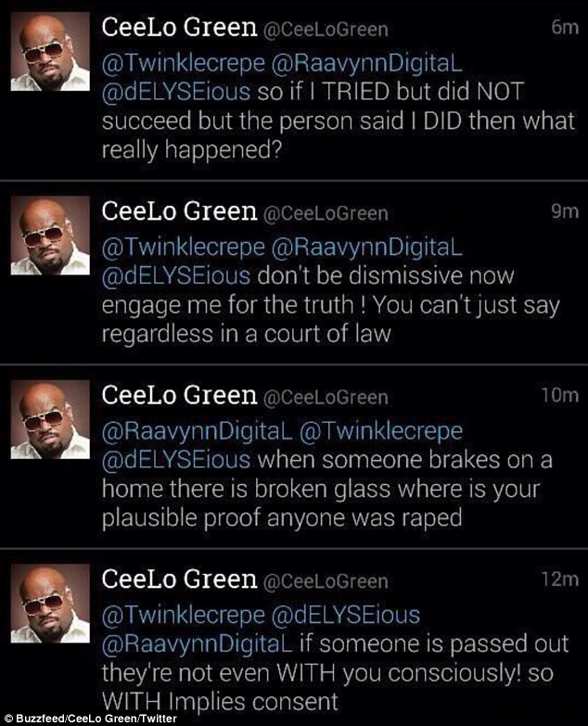The image size is (588, 726).
Task: Select the 10m timestamp
Action: 558,397
